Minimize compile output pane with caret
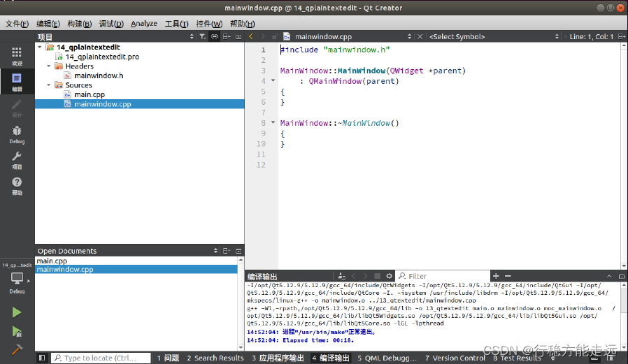Screen dimensions: 628x364 [609, 277]
